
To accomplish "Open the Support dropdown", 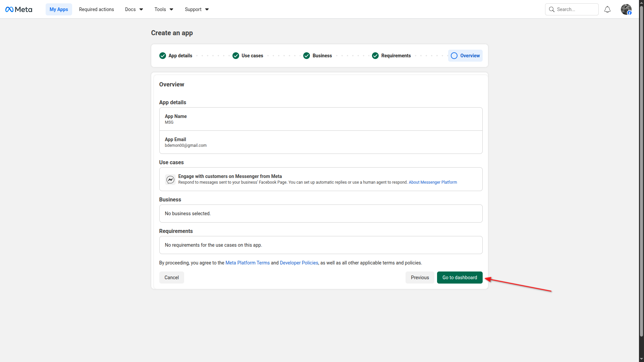I will coord(197,9).
